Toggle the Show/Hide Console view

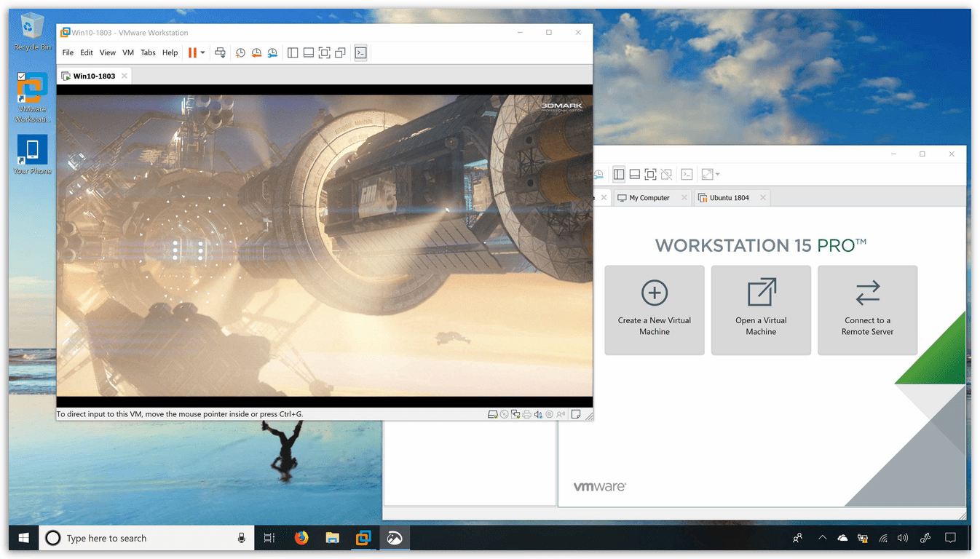pos(360,52)
